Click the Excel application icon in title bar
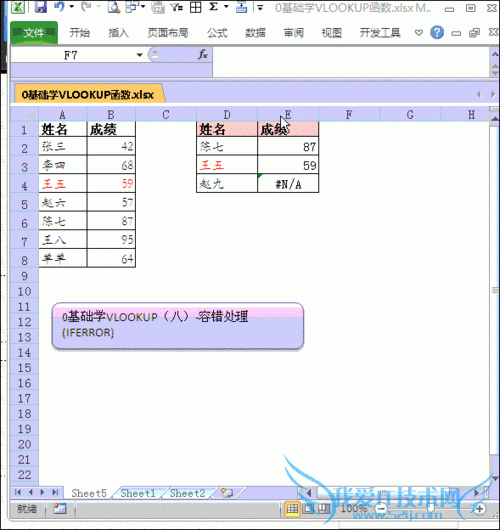Screen dimensions: 500x530 (x=18, y=7)
